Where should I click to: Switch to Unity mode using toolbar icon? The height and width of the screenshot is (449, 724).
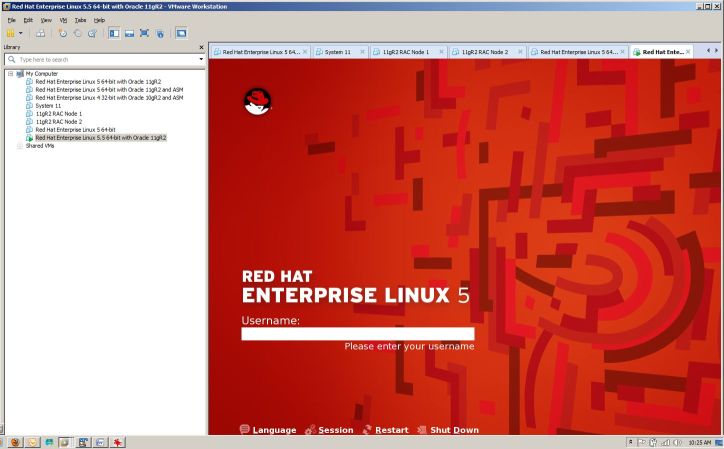point(160,33)
